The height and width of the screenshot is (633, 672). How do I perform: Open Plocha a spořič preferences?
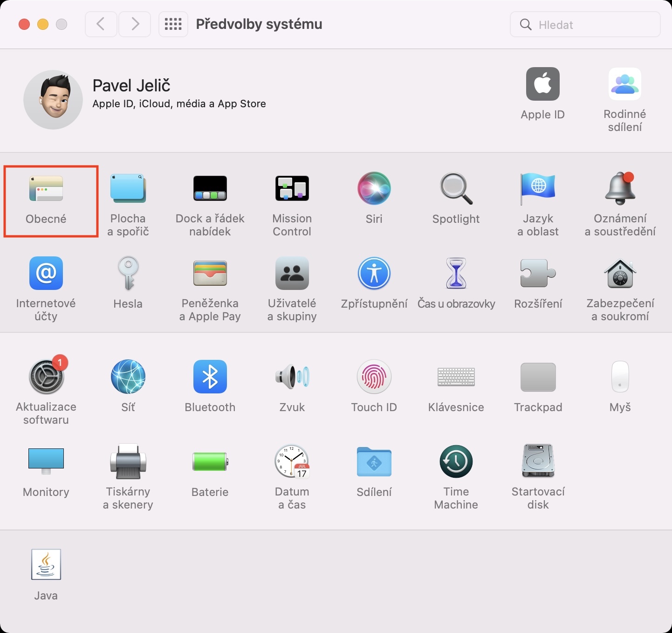[x=128, y=188]
